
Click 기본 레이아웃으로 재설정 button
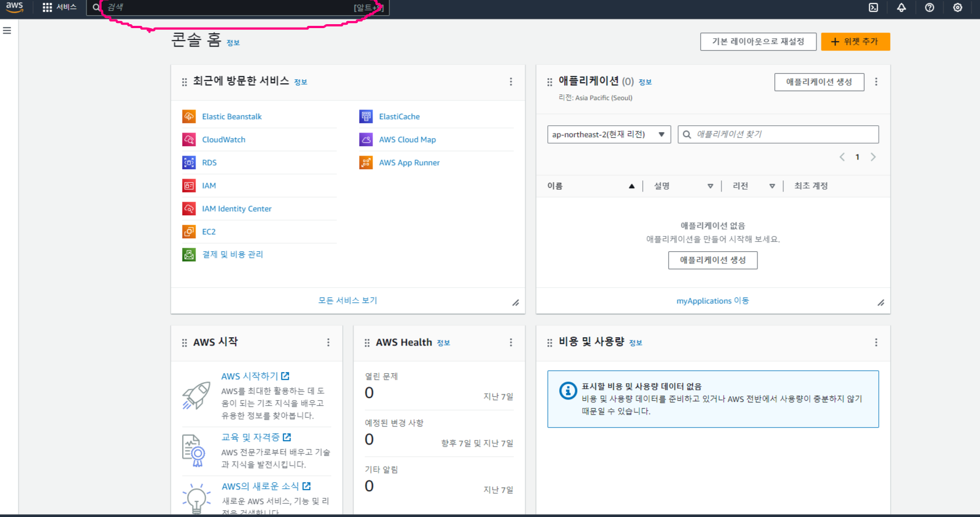(758, 42)
